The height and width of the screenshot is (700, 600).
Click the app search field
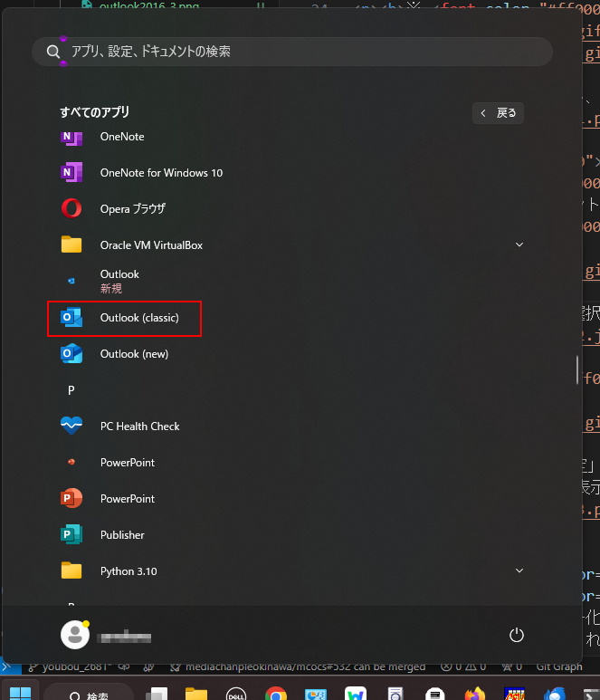point(292,52)
